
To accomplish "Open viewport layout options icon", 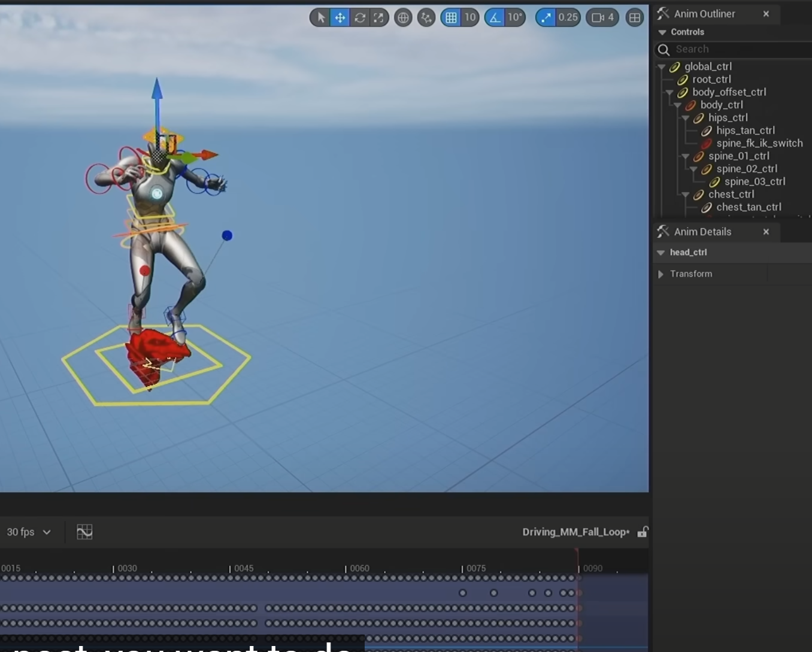I will (635, 17).
